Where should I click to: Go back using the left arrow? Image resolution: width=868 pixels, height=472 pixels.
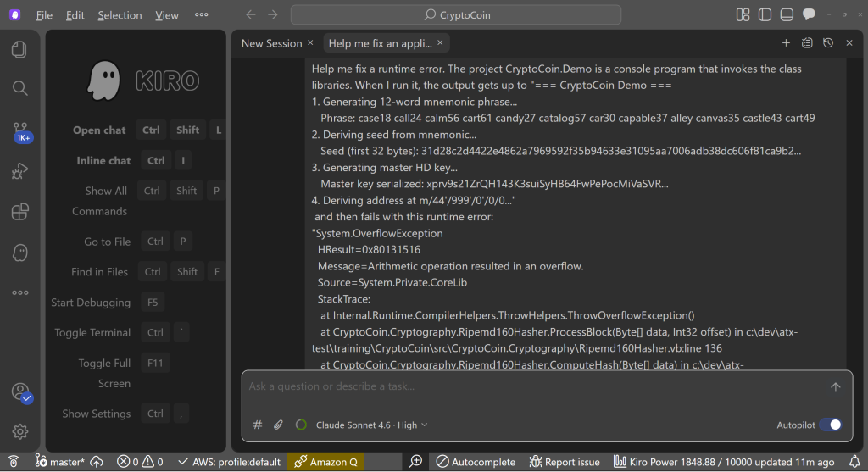[x=251, y=15]
